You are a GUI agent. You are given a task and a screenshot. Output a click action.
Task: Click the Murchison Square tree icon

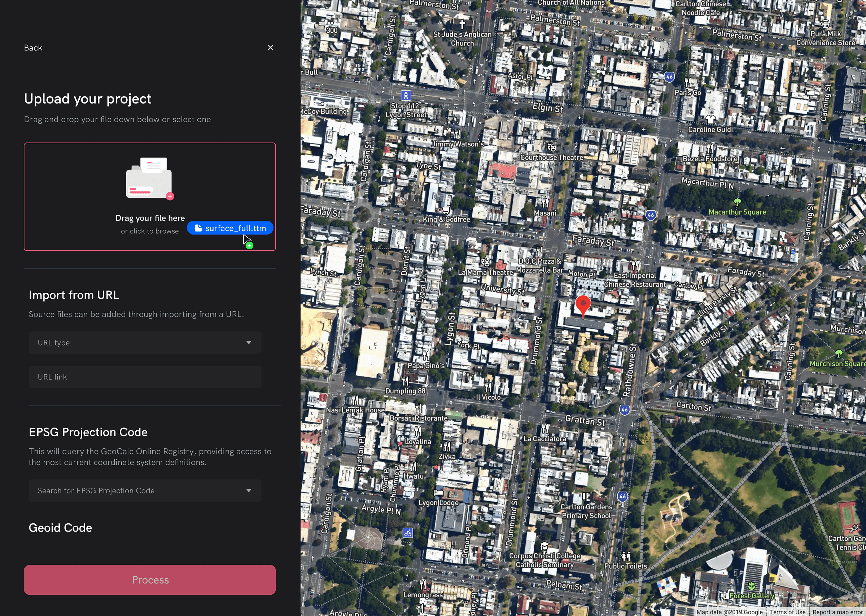[x=839, y=353]
